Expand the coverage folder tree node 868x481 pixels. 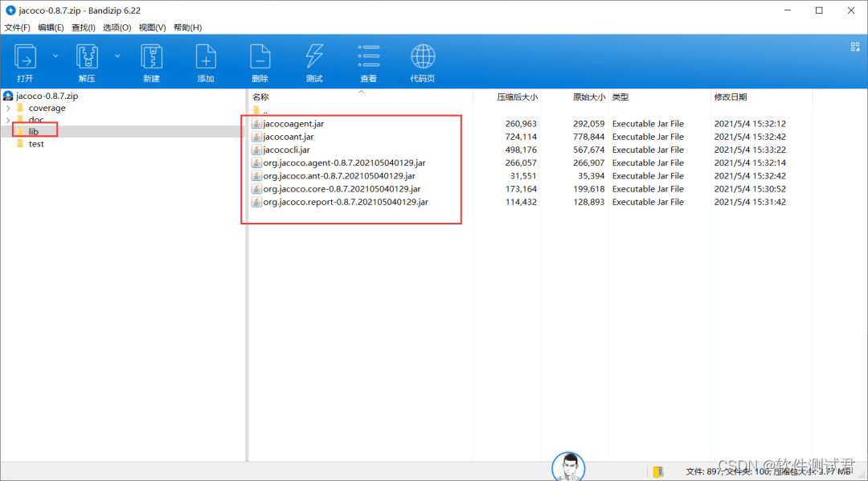[x=7, y=108]
